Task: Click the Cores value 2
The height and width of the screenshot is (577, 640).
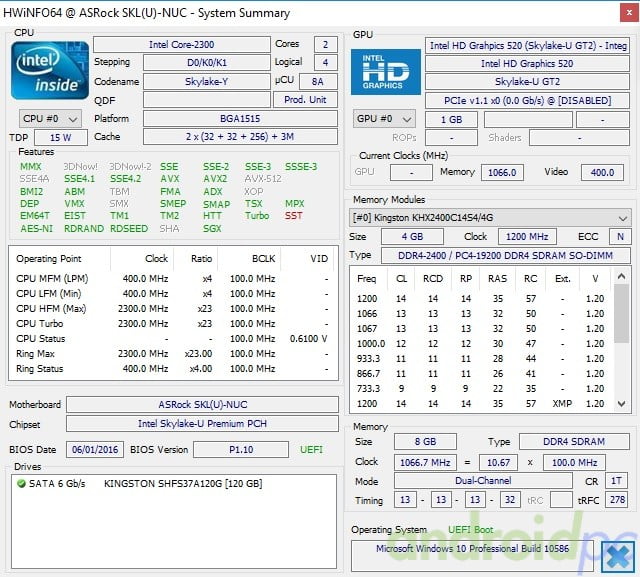Action: click(325, 44)
